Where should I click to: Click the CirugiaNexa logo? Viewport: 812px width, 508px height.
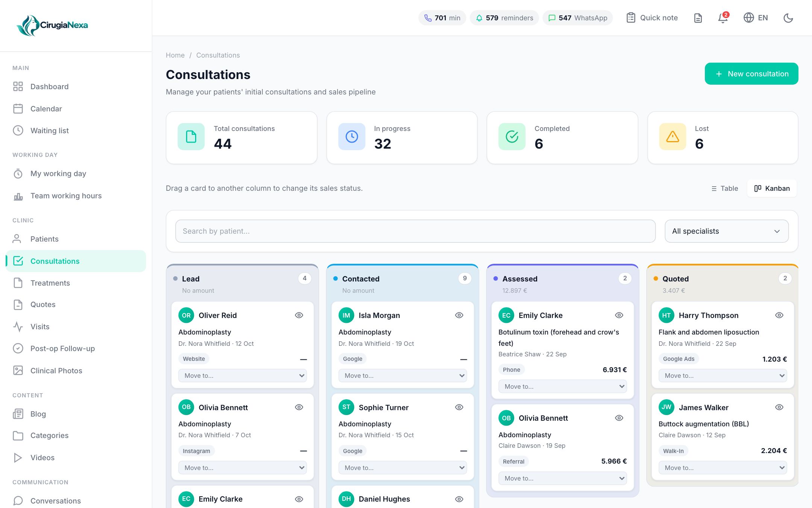pyautogui.click(x=52, y=25)
